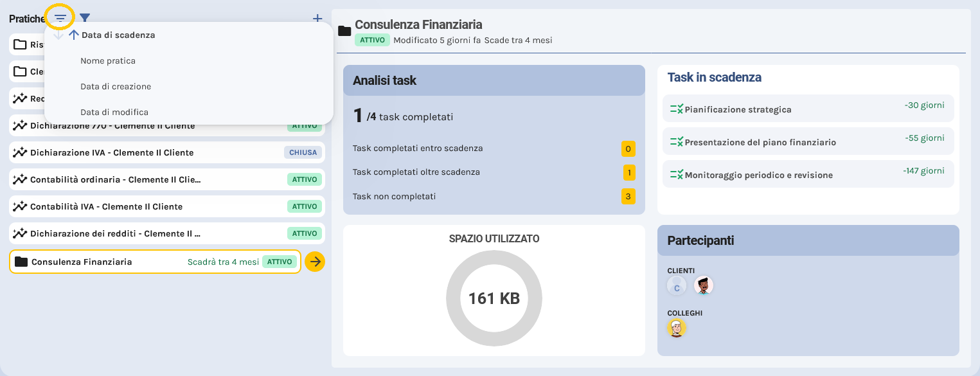Select Data di scadenza sort option
Viewport: 980px width, 376px height.
pos(118,35)
